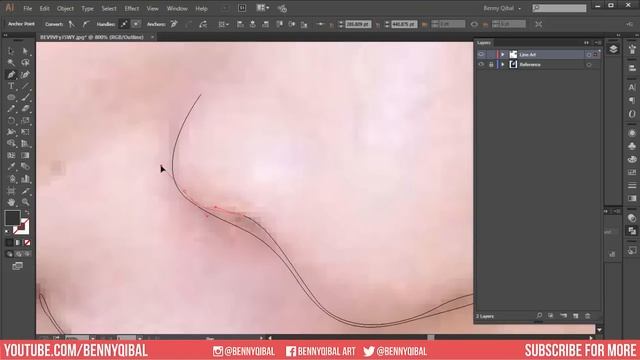Select the Pen tool
Image resolution: width=640 pixels, height=360 pixels.
(x=11, y=74)
